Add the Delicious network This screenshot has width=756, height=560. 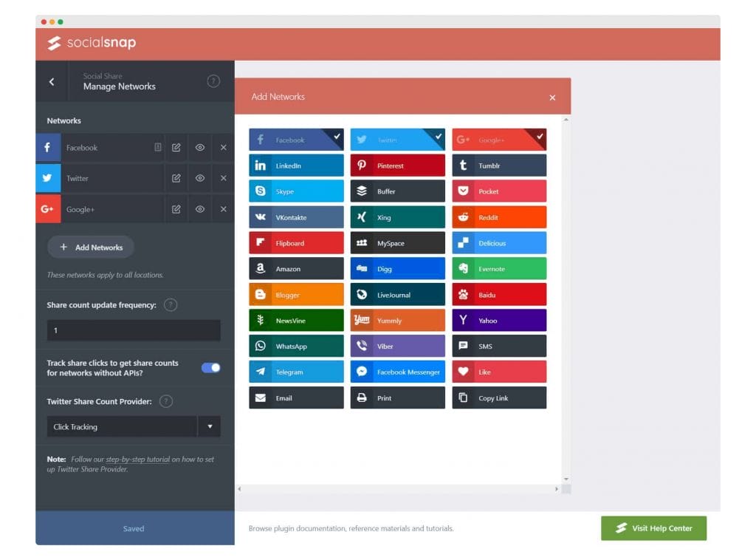499,242
